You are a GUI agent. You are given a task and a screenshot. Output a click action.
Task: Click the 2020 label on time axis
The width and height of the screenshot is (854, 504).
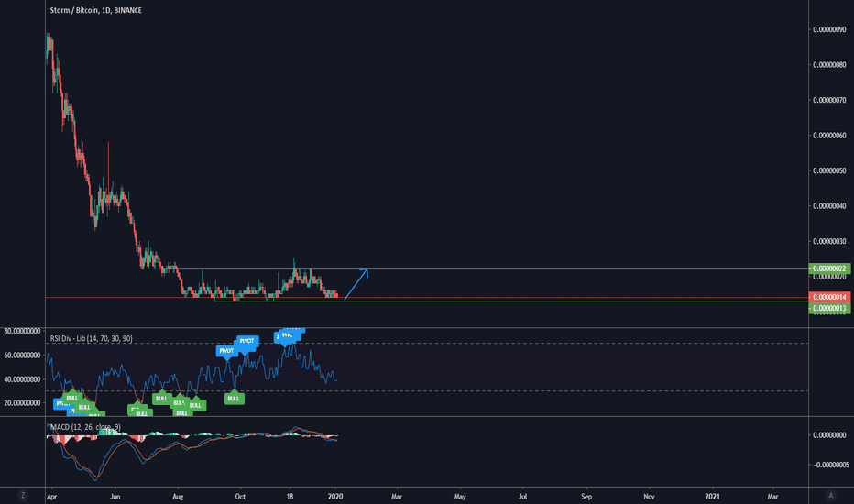point(335,497)
